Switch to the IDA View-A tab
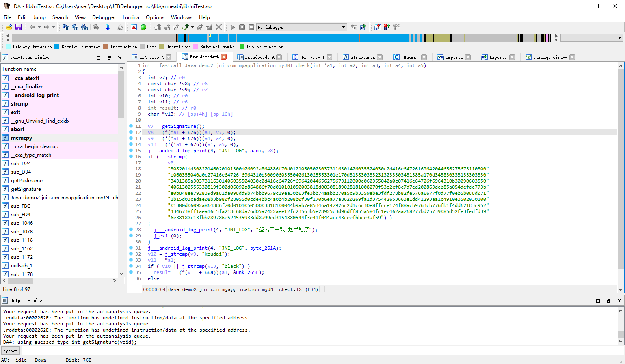 point(151,57)
